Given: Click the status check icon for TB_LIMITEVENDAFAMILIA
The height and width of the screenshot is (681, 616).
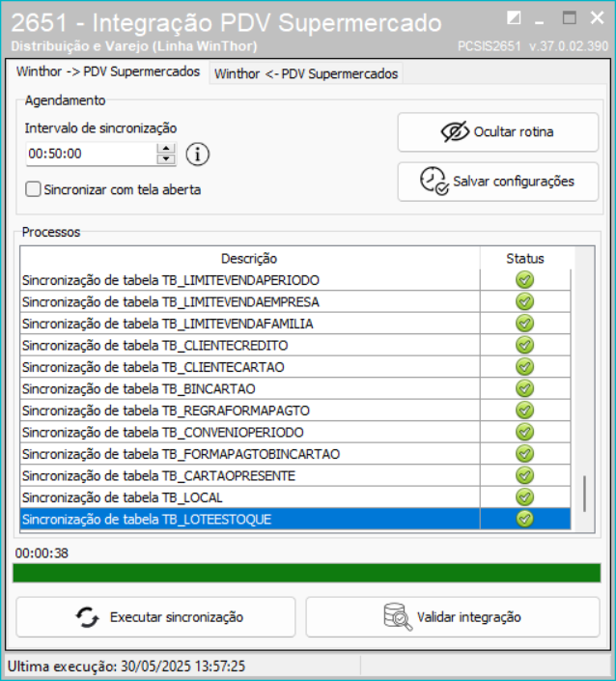Looking at the screenshot, I should click(525, 324).
